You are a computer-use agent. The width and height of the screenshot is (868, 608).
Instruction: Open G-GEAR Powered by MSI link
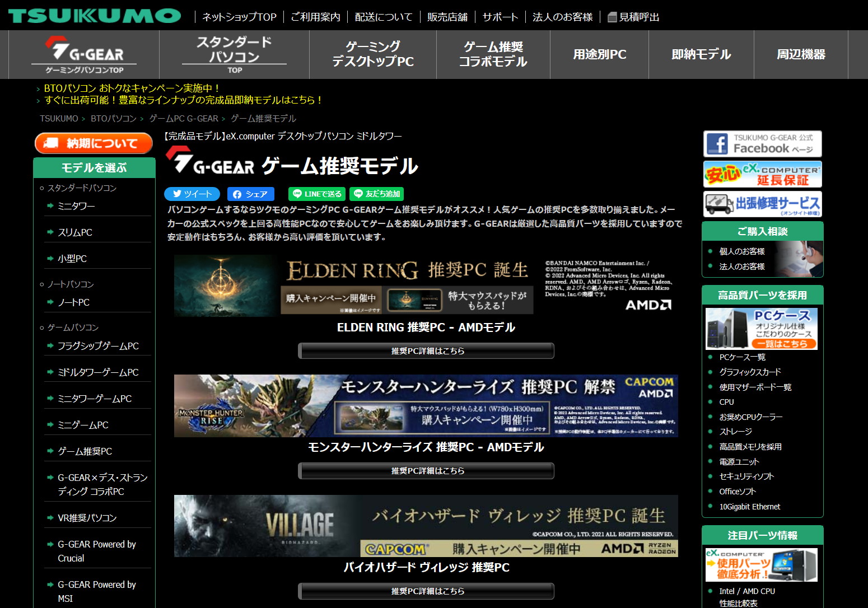tap(97, 591)
